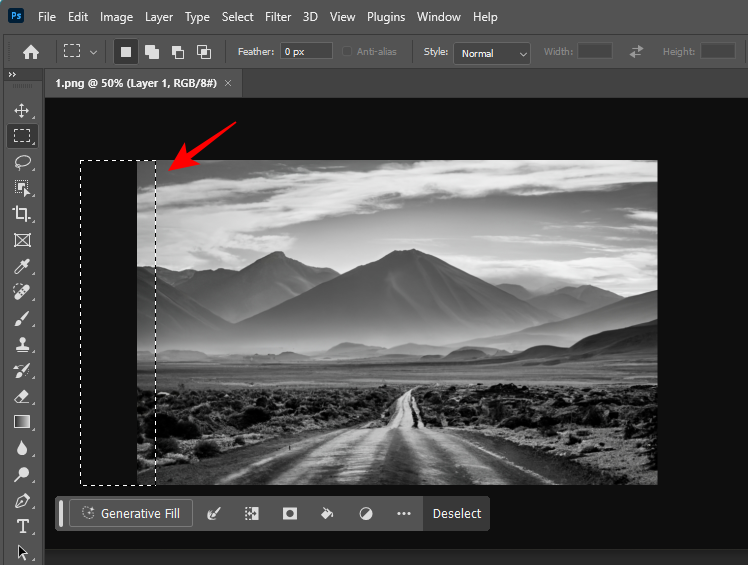Create mask from selection icon

pos(290,513)
